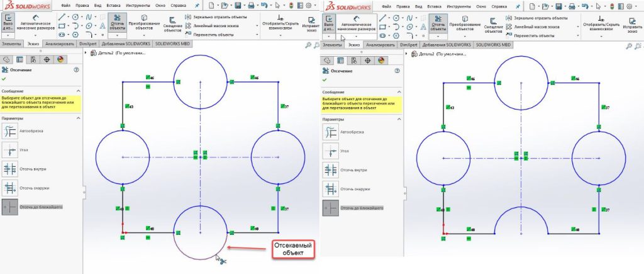
Task: Select Corner Rectangle tool in left window
Action: click(x=62, y=26)
